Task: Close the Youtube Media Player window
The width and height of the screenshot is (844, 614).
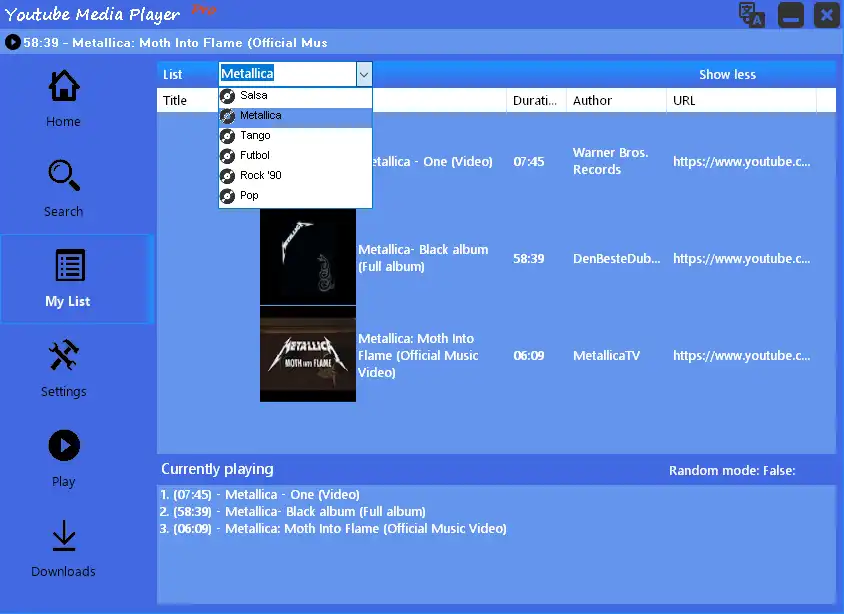Action: tap(826, 15)
